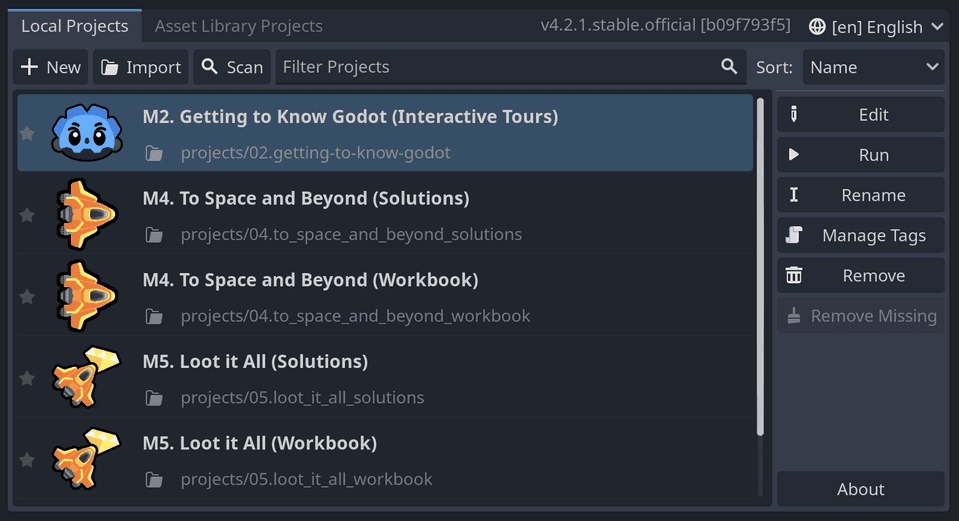Select the blue Godot robot project icon
The height and width of the screenshot is (521, 959).
(x=87, y=133)
